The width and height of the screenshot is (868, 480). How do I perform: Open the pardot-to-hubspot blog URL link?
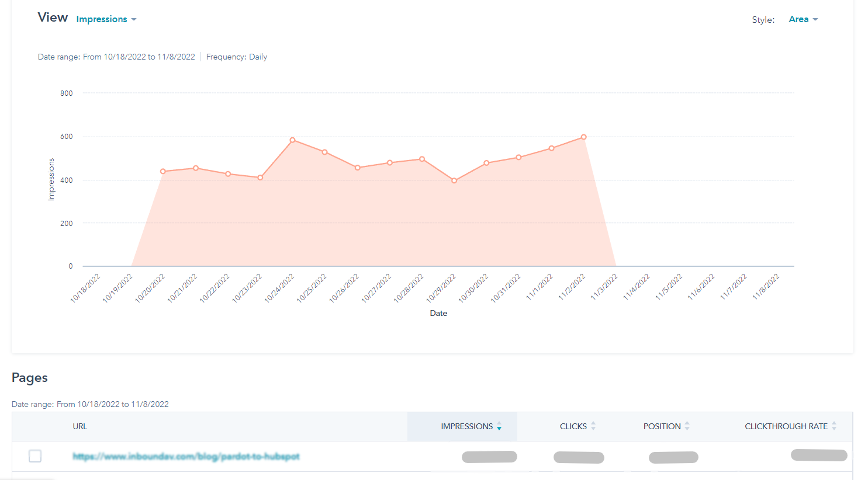click(186, 457)
